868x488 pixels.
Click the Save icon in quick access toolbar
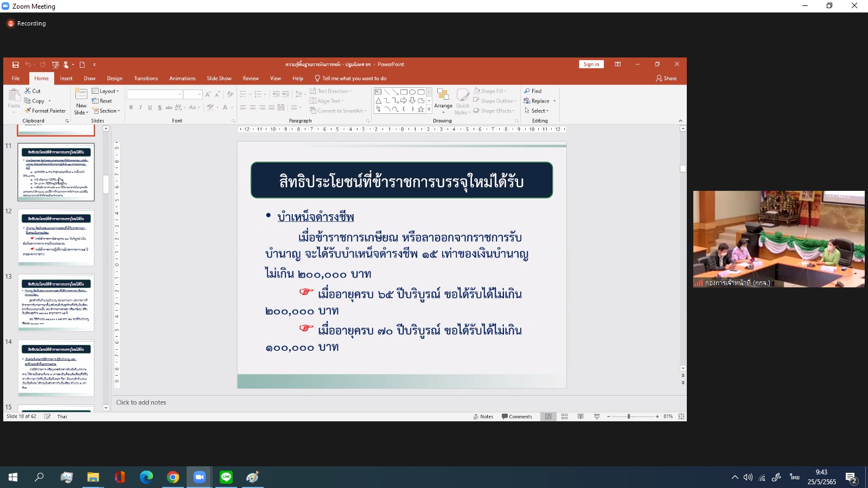click(x=15, y=65)
